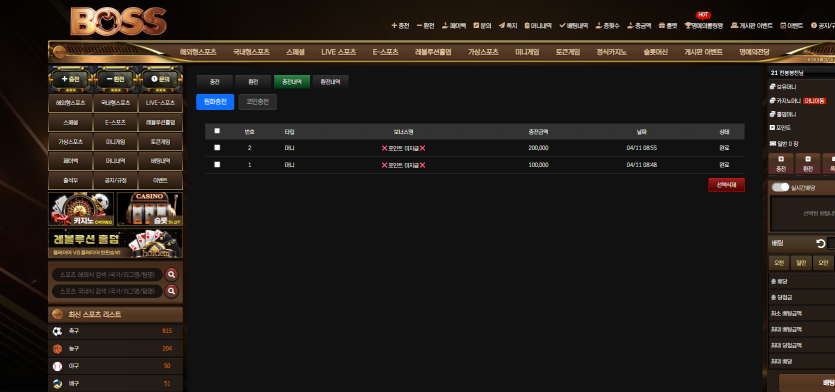Screen dimensions: 835x392
Task: Check the select-all checkbox in table header
Action: click(x=217, y=130)
